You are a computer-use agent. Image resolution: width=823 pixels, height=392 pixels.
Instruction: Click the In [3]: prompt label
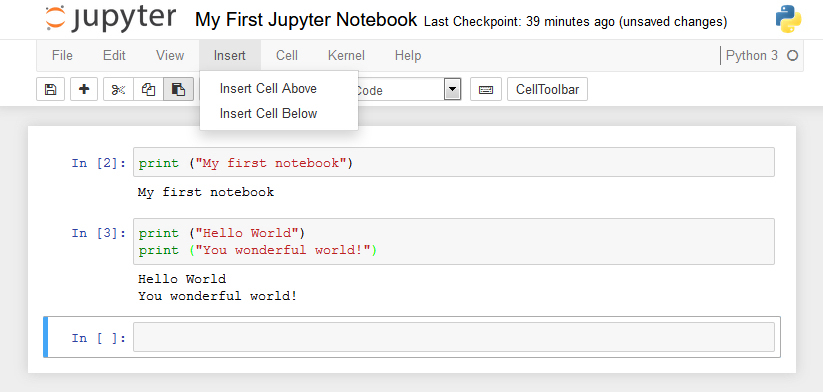[x=99, y=233]
